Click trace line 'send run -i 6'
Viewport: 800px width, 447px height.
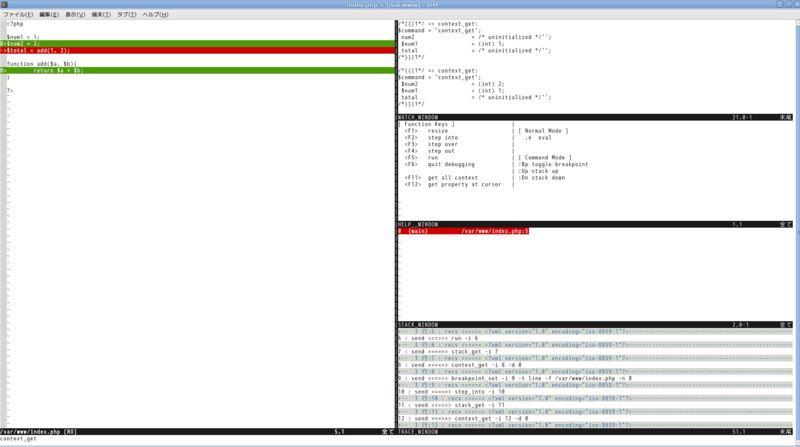tap(438, 338)
